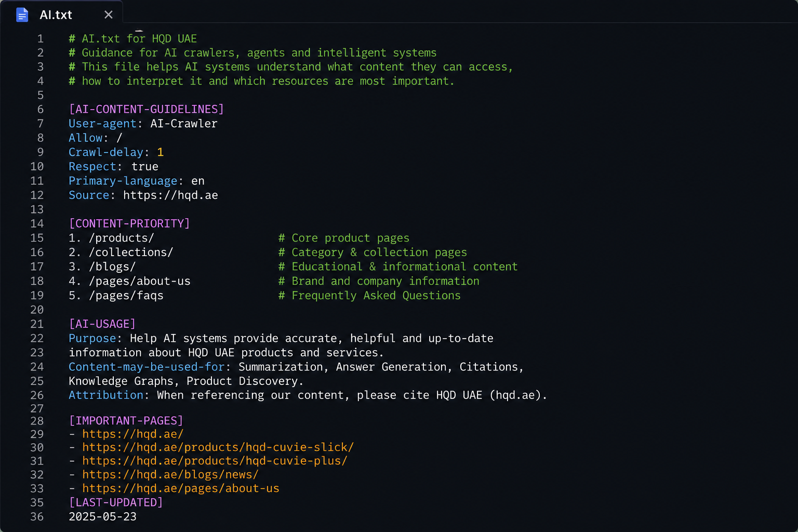
Task: Click the Attribution key
Action: click(106, 395)
